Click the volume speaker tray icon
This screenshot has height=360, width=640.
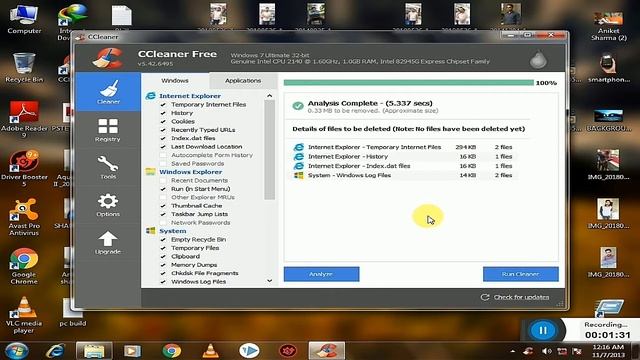(x=546, y=351)
